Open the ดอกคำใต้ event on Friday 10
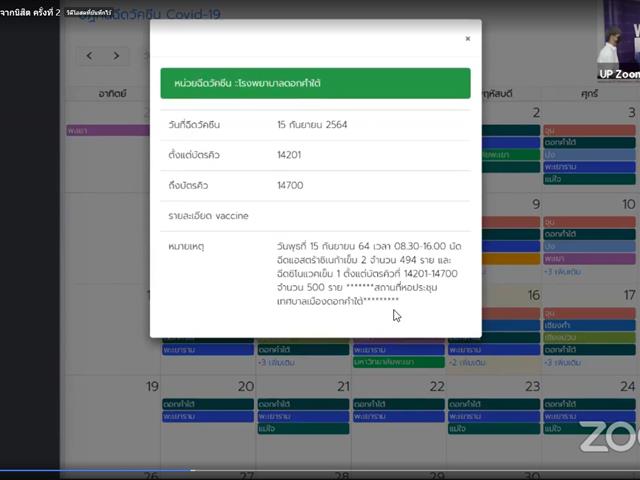Image resolution: width=640 pixels, height=480 pixels. [589, 234]
